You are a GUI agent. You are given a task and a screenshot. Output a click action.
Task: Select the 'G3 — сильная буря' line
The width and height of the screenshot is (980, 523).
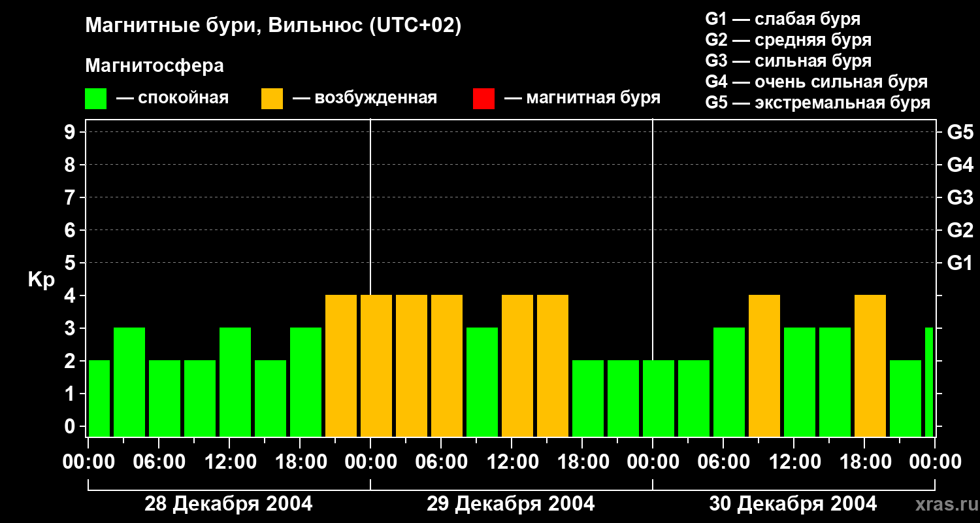[x=788, y=61]
